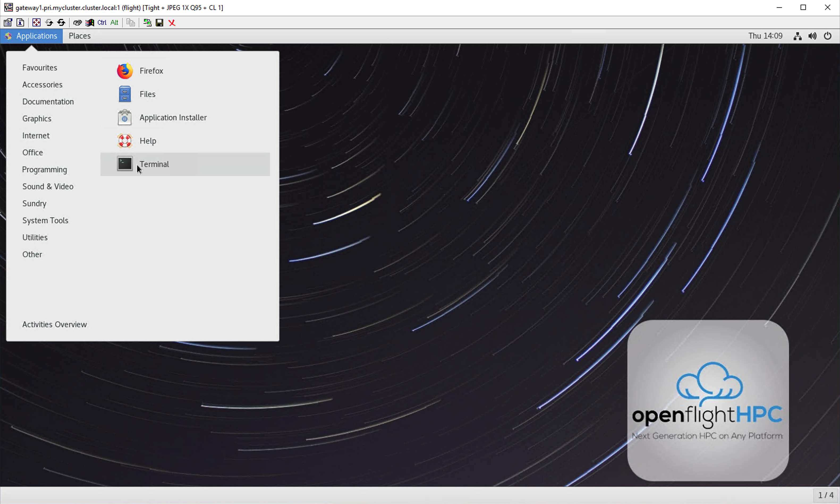Screen dimensions: 840x504
Task: Open the VNC connection options toolbar icon
Action: click(x=8, y=22)
